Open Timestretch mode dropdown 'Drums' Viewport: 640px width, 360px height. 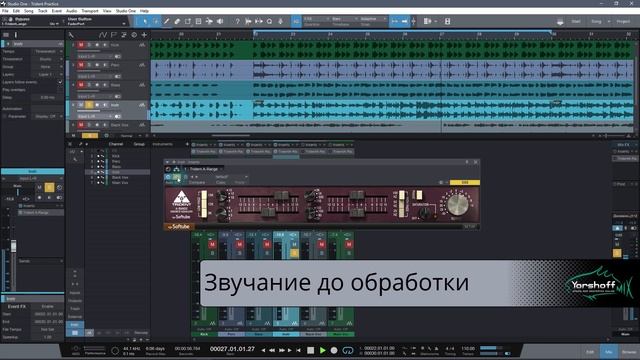point(47,59)
